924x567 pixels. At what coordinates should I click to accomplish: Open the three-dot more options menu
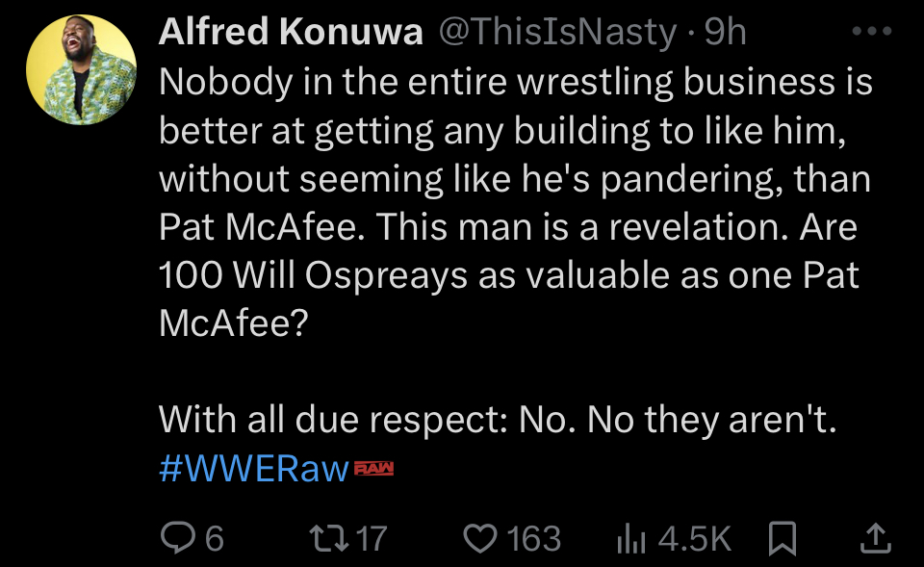[874, 31]
